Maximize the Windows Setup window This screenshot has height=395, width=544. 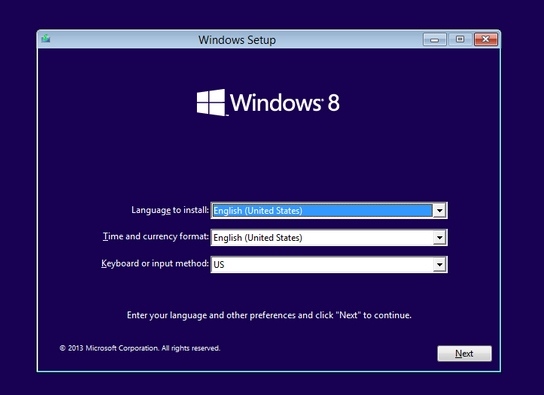coord(460,40)
